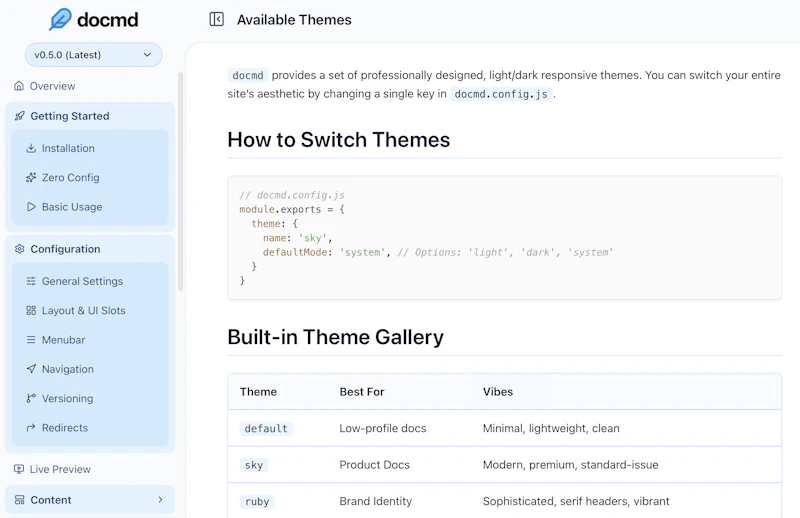This screenshot has width=800, height=518.
Task: Click the Zero Config sparkle icon
Action: 31,177
